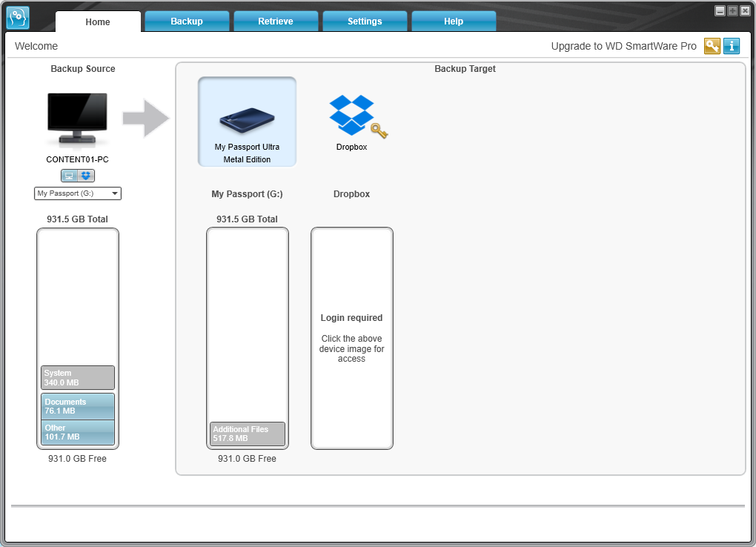This screenshot has width=756, height=547.
Task: Click the Dropbox Login required gauge
Action: [352, 338]
